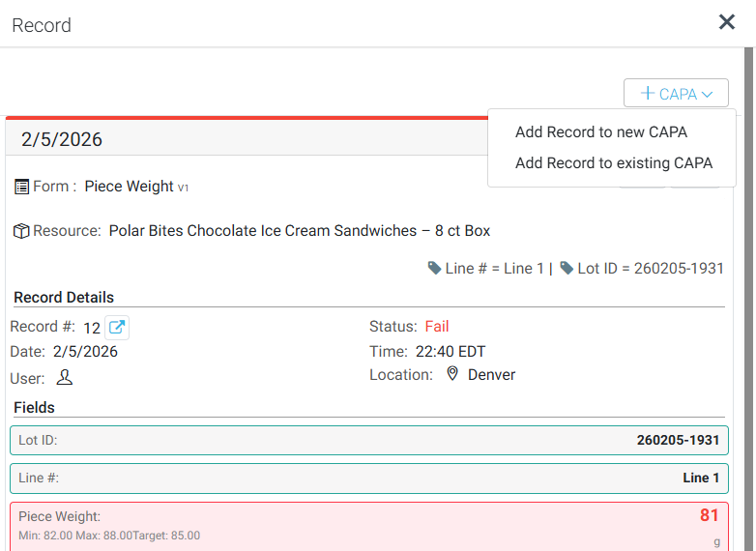
Task: Click the location pin icon beside Denver
Action: pyautogui.click(x=451, y=374)
